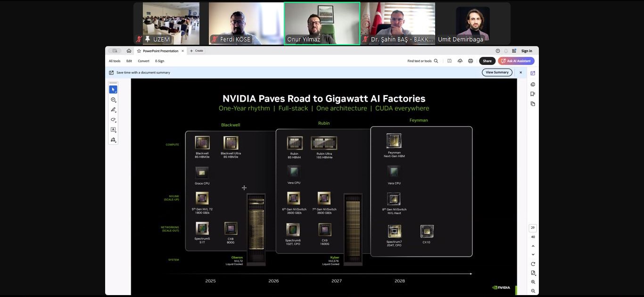Click the Kyber NVL576 rack label

[x=330, y=261]
